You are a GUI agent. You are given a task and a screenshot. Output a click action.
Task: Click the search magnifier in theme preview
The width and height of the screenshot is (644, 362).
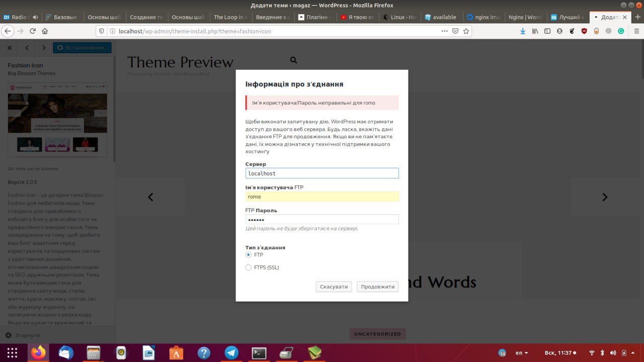pyautogui.click(x=294, y=60)
